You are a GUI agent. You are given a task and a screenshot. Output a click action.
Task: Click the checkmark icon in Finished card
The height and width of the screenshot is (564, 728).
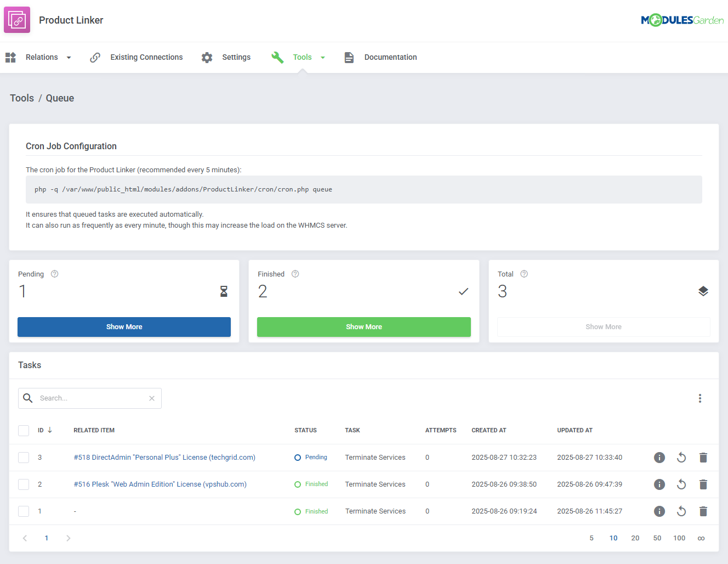[463, 291]
